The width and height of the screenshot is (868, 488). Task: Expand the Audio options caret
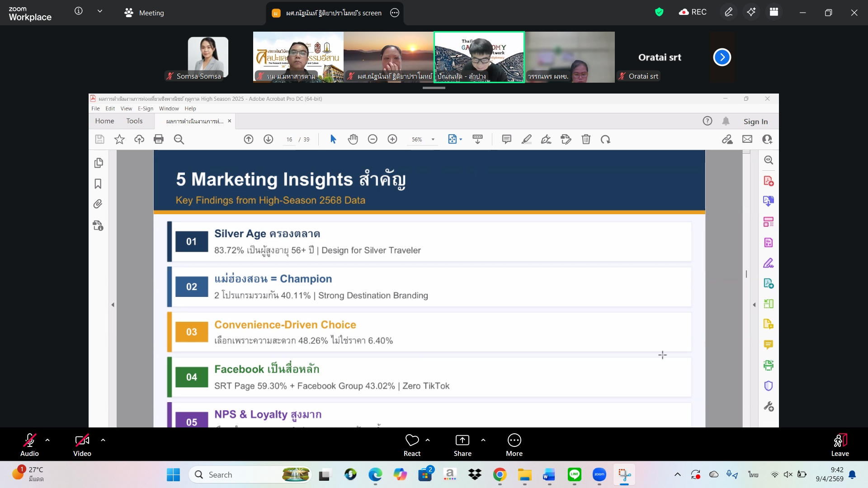(47, 440)
